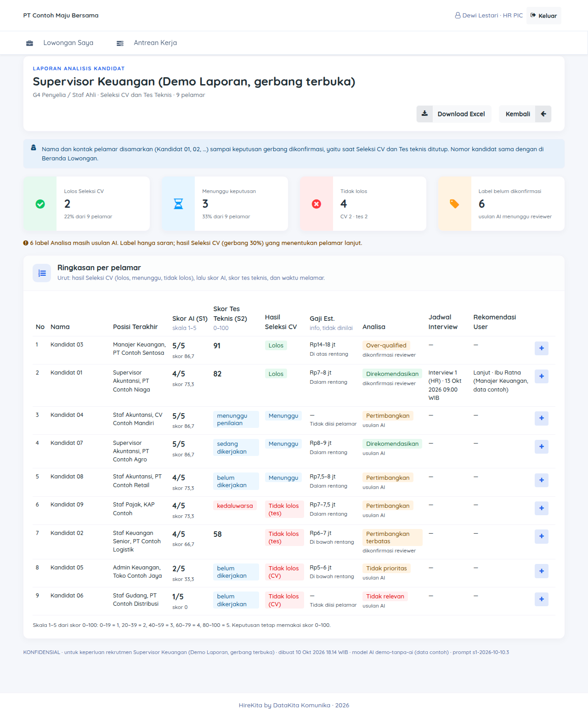Click the menunggu penilaian badge for Kandidat 04

tap(236, 420)
